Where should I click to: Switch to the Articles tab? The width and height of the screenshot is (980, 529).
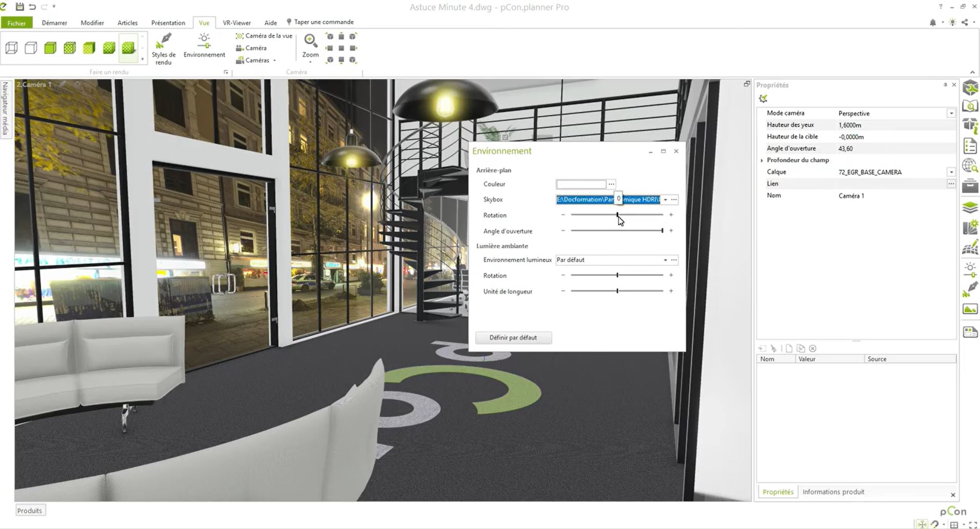(127, 23)
